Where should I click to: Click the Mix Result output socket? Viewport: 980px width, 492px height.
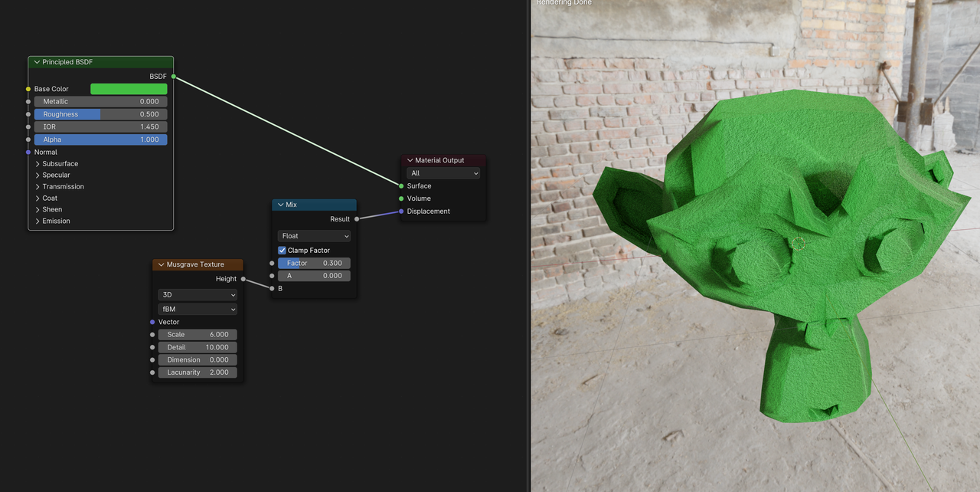357,219
